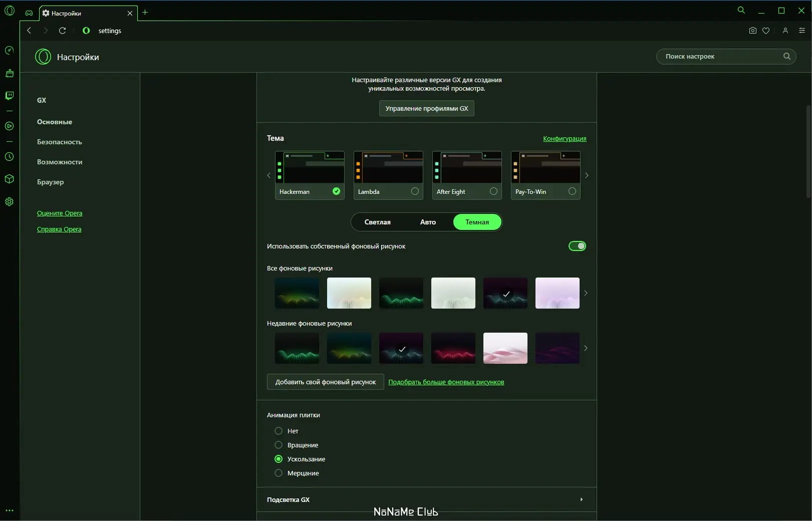Select the Hackerman theme radio button
The image size is (812, 521).
click(x=337, y=191)
